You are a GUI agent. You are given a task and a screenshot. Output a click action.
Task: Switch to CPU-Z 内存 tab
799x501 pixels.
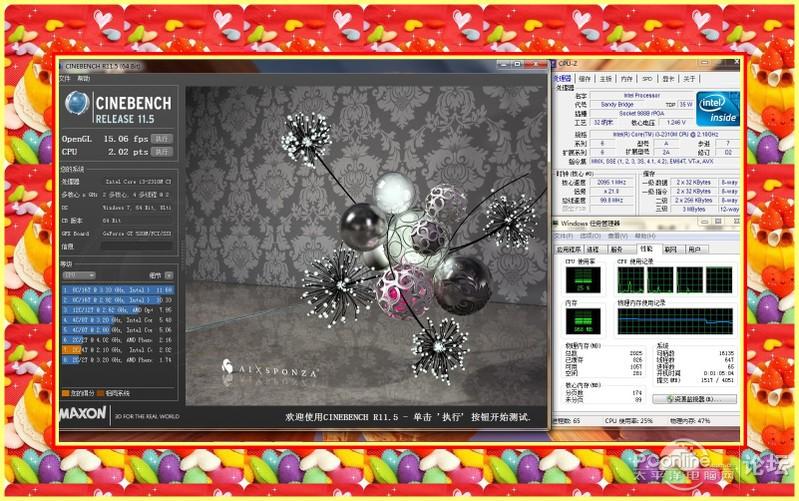coord(626,78)
